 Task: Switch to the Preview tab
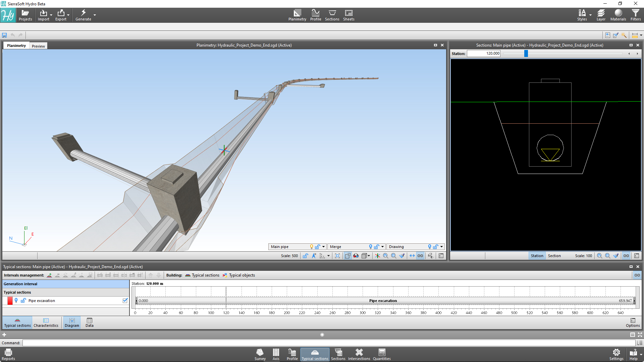[38, 46]
